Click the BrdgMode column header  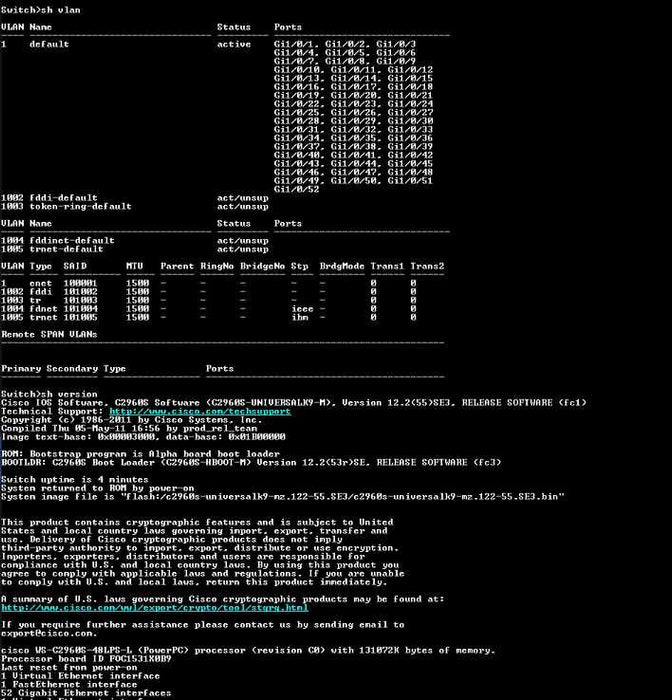(x=342, y=266)
